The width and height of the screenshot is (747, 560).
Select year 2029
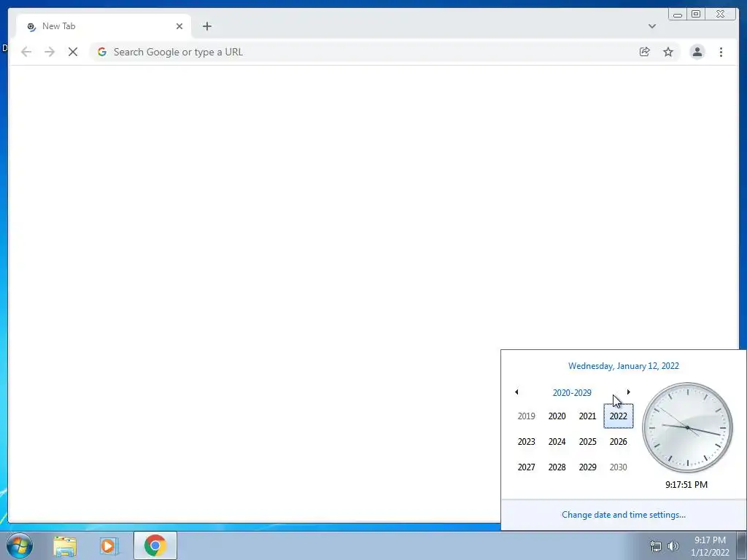click(587, 467)
